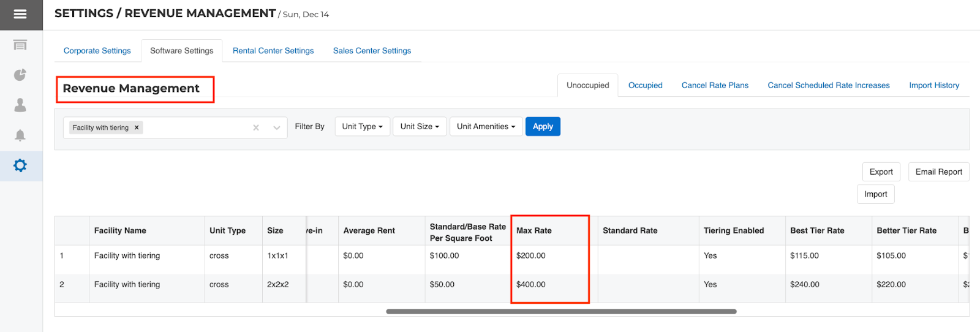Open the Unit Size filter dropdown
Screen dimensions: 980x332
click(420, 126)
